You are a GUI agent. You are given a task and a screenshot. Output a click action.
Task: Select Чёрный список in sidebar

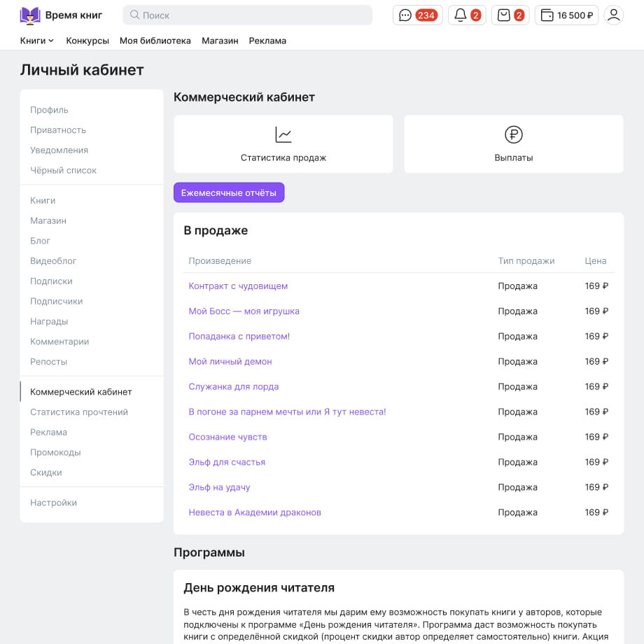click(x=63, y=170)
